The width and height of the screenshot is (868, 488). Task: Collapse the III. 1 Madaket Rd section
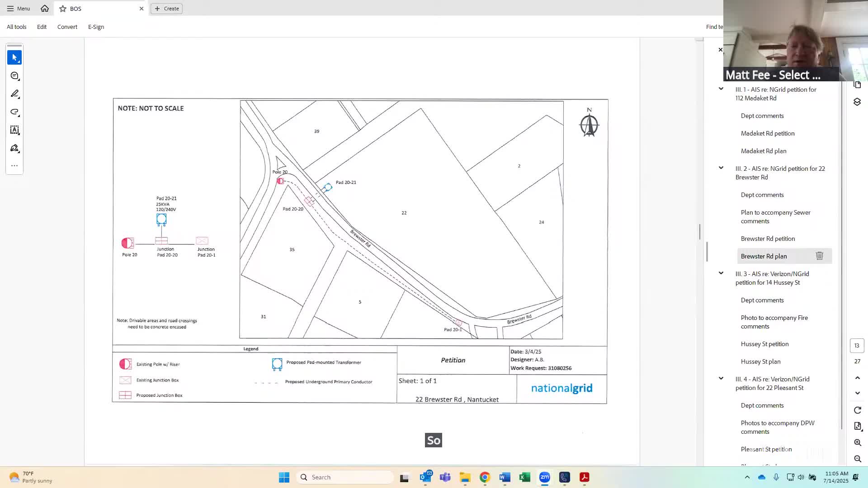(721, 89)
